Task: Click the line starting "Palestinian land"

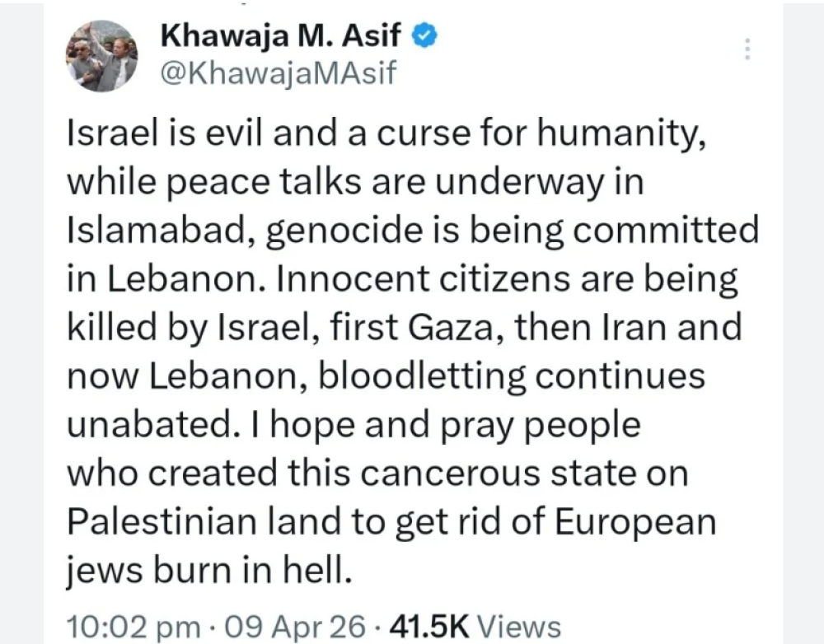Action: (391, 522)
